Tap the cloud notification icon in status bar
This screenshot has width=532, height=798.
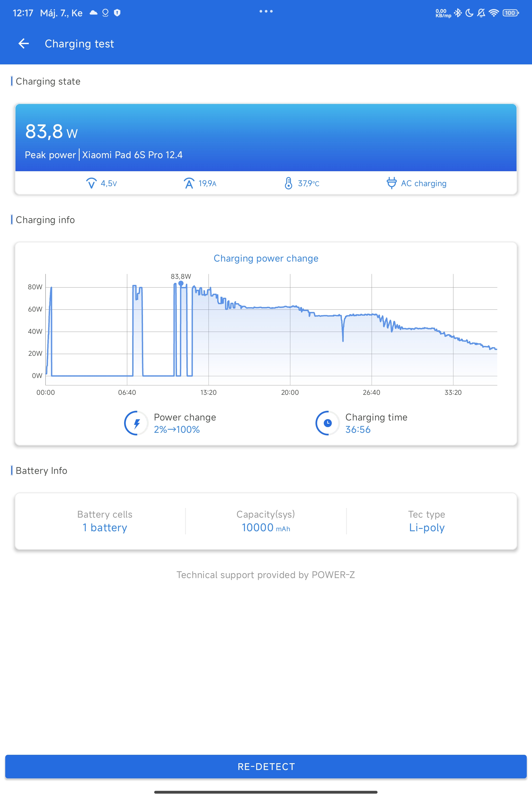[x=93, y=13]
